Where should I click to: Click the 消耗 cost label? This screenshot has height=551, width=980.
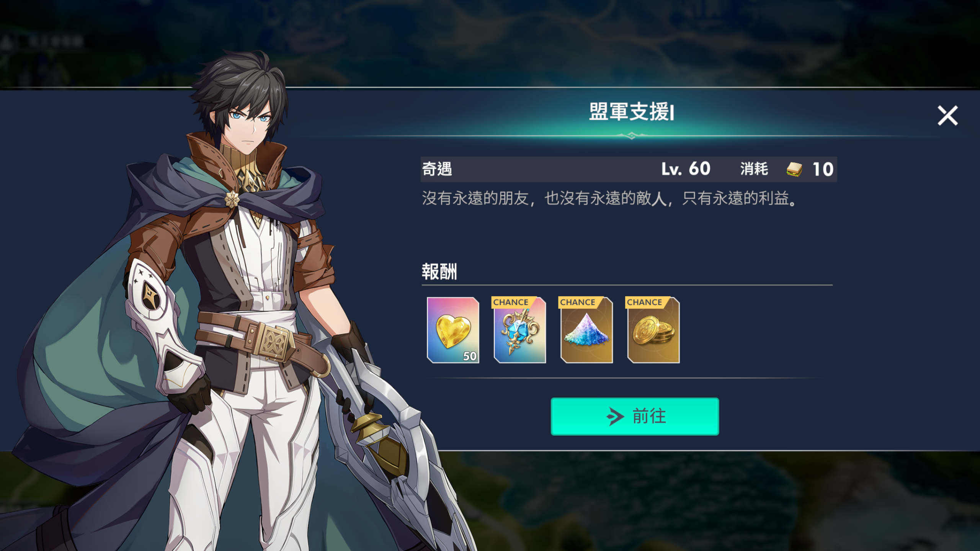pyautogui.click(x=754, y=169)
